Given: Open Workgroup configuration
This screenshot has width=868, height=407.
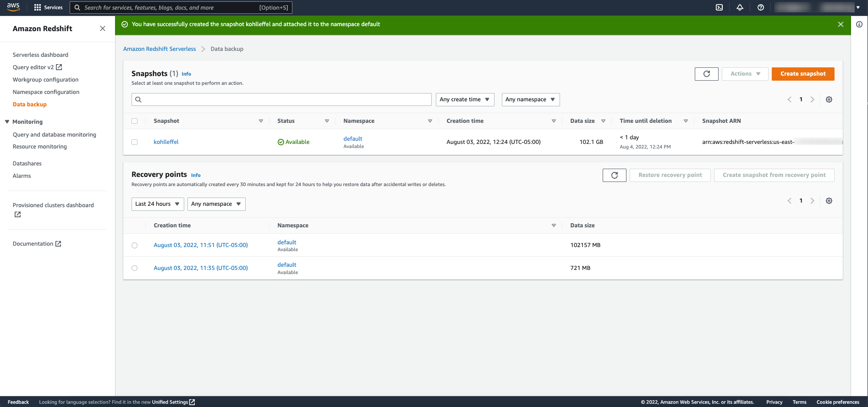Looking at the screenshot, I should [x=45, y=80].
